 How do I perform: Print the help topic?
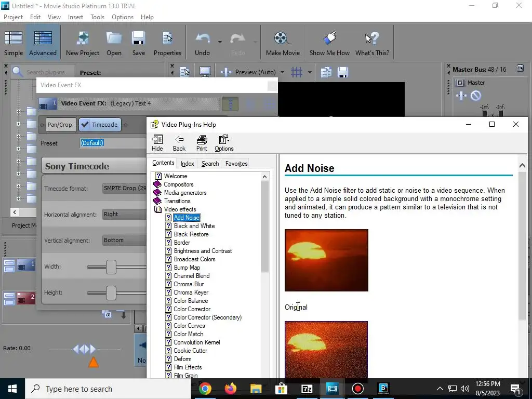202,143
